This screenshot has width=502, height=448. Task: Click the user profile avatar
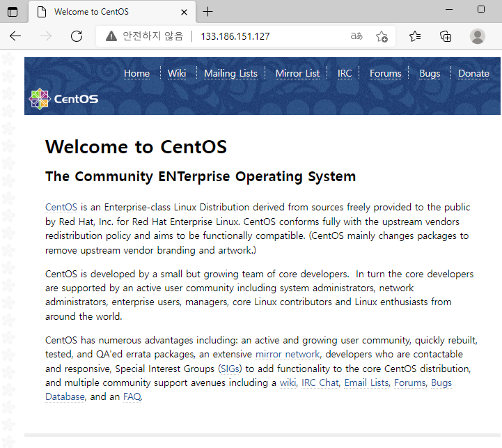click(x=478, y=36)
